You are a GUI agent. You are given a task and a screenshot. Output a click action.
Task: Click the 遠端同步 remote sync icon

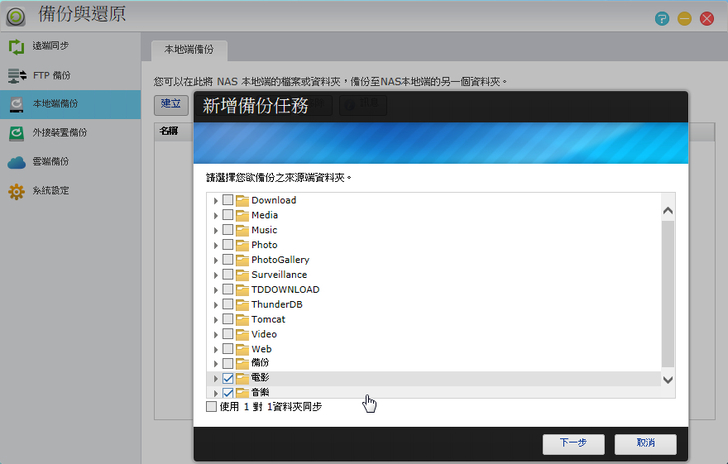16,46
